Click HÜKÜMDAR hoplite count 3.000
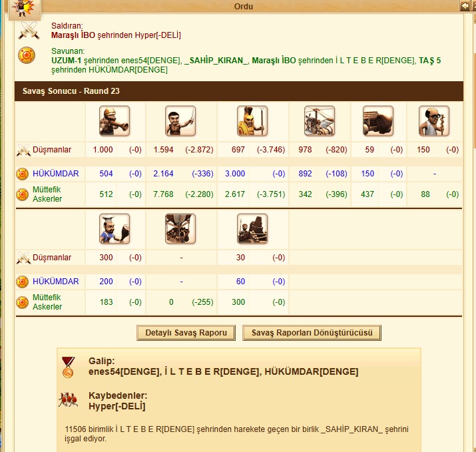Screen dimensions: 476x452 pyautogui.click(x=234, y=174)
